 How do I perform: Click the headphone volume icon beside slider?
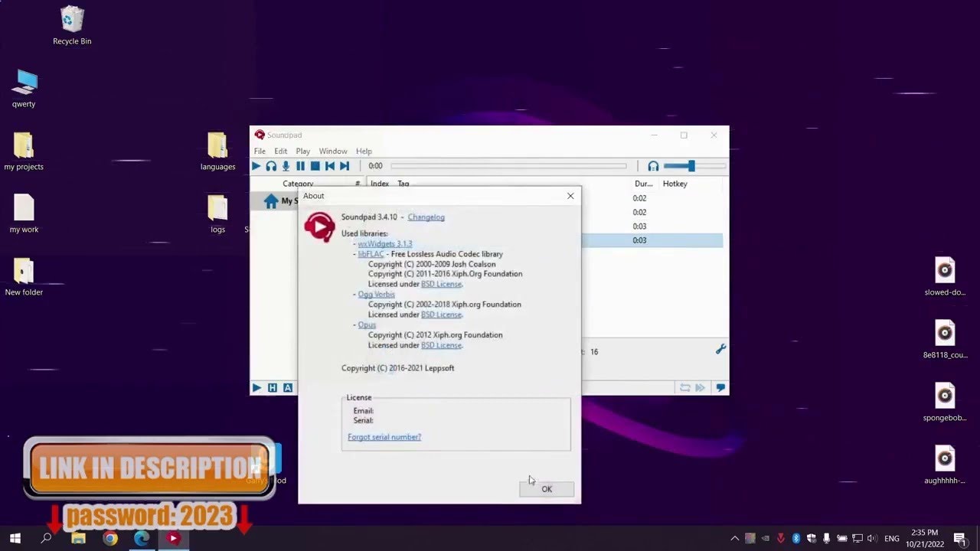[653, 166]
